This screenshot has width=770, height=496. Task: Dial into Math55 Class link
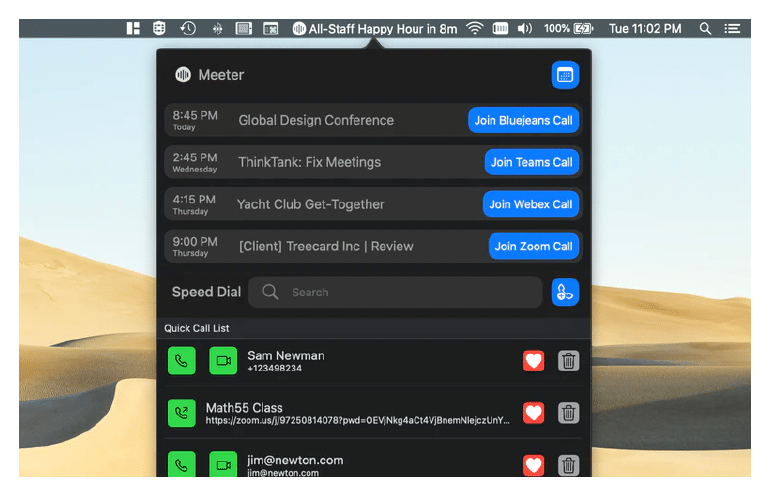182,413
